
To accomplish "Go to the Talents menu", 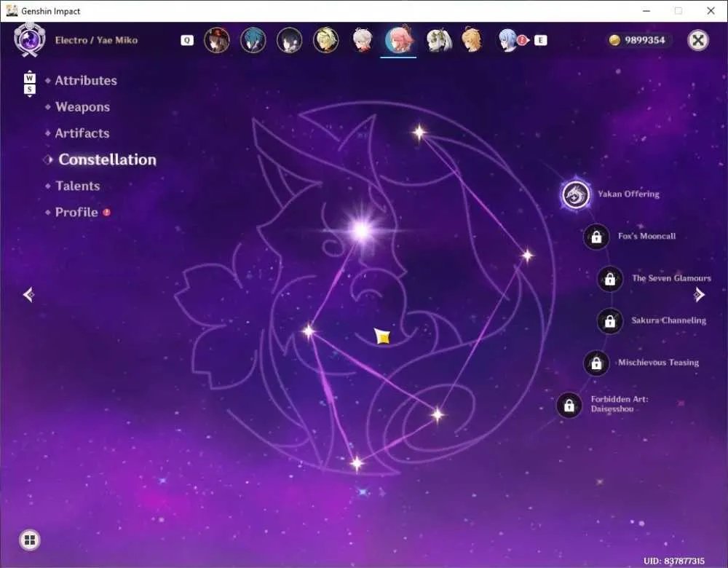I will 78,186.
